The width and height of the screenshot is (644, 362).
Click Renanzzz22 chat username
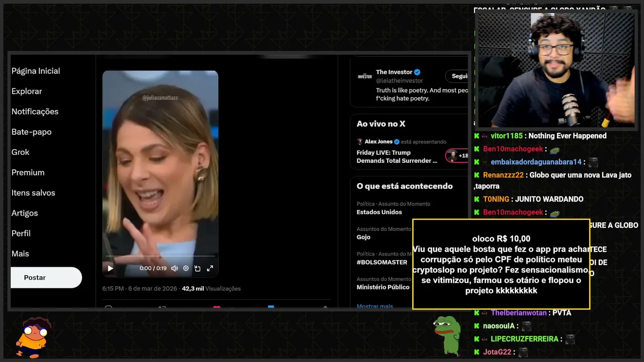click(x=504, y=175)
